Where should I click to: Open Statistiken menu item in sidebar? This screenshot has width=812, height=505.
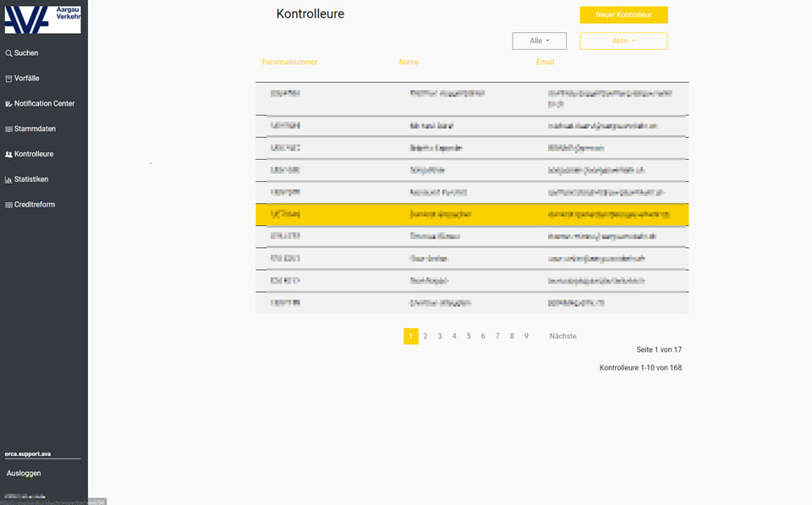pyautogui.click(x=31, y=179)
